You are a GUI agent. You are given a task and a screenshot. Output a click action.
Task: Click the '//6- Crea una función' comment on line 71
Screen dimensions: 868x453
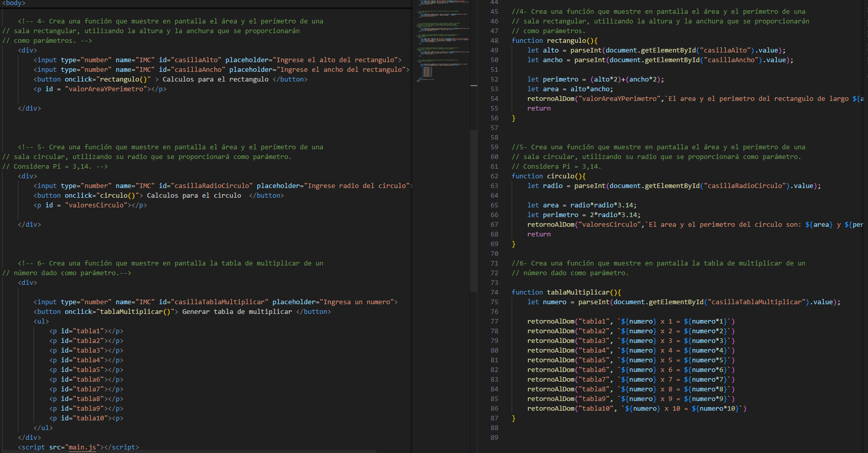tap(659, 263)
